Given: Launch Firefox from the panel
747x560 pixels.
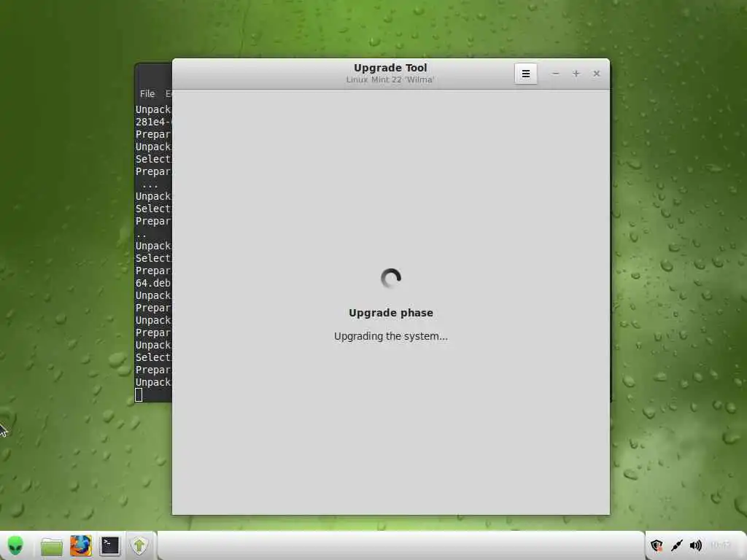Looking at the screenshot, I should click(x=80, y=545).
